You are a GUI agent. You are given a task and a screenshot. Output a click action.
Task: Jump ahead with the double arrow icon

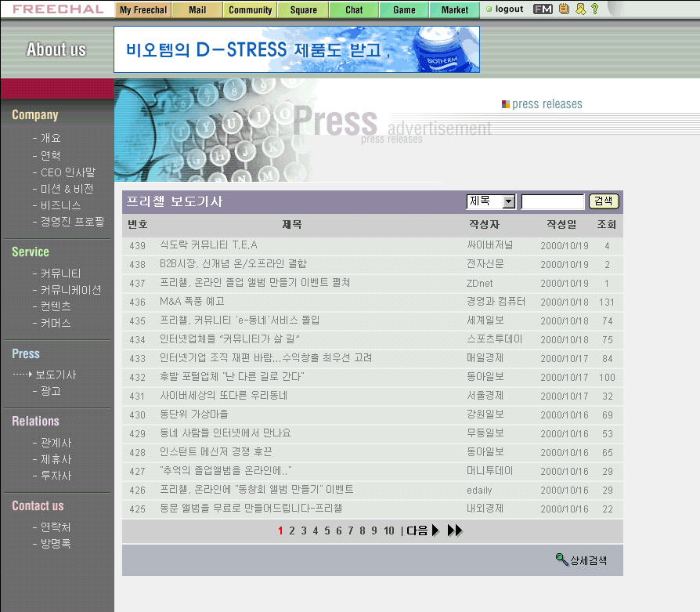(x=455, y=531)
